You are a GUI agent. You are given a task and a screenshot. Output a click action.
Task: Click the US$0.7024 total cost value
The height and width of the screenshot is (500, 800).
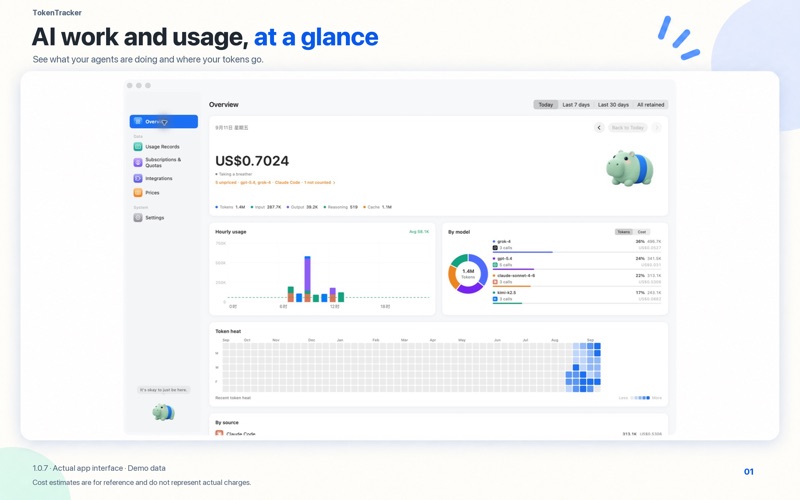[252, 161]
